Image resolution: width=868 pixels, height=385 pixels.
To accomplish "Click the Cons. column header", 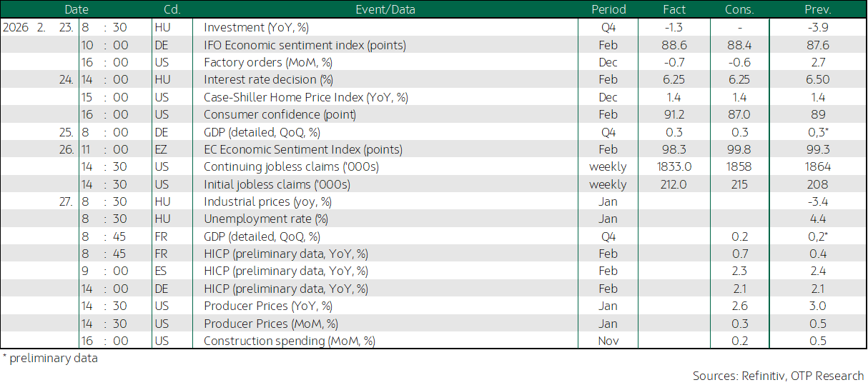I will 739,9.
